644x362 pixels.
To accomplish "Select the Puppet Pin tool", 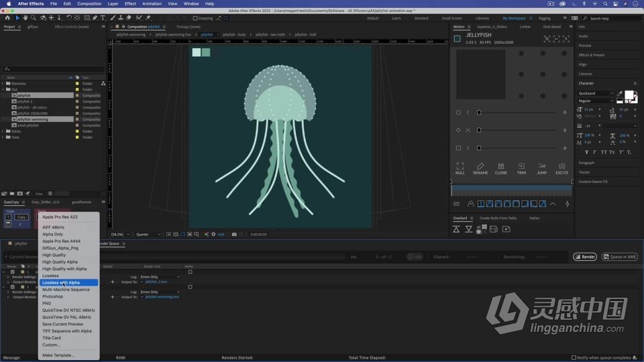I will tap(148, 18).
